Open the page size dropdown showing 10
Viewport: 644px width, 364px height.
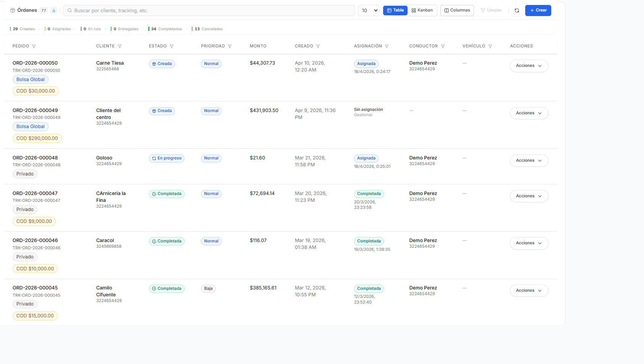tap(369, 11)
